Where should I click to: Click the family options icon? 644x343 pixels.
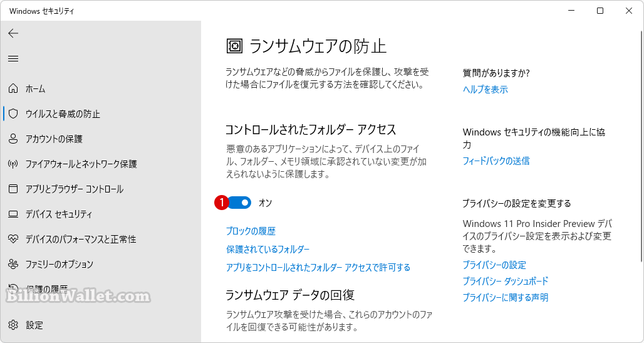tap(13, 264)
